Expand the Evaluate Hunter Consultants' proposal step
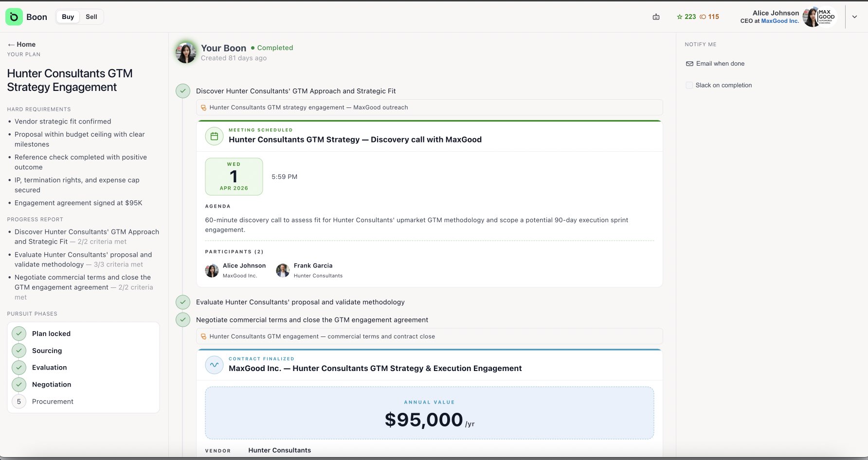Image resolution: width=868 pixels, height=460 pixels. tap(300, 302)
